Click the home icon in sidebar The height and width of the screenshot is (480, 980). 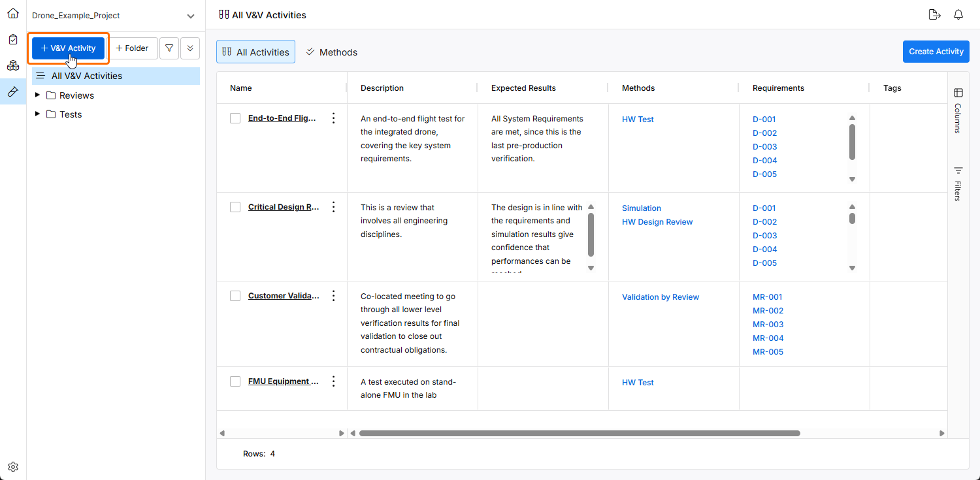(x=13, y=13)
